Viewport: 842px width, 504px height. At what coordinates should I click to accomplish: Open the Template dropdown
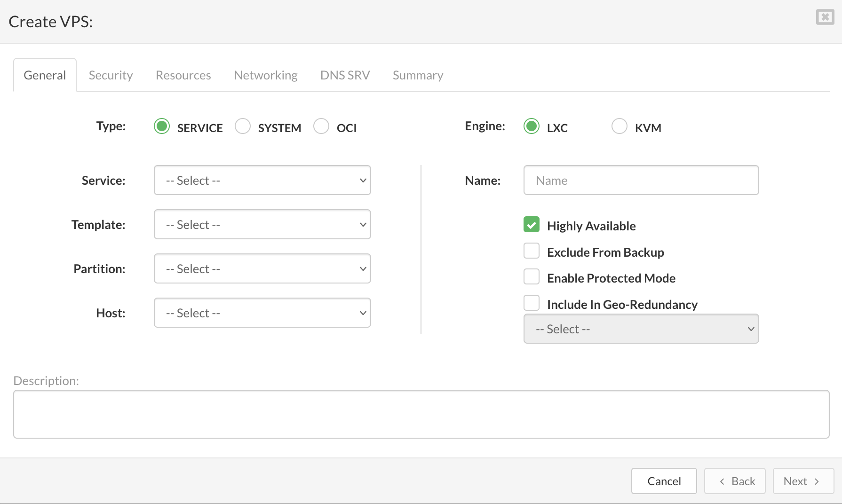(x=262, y=224)
